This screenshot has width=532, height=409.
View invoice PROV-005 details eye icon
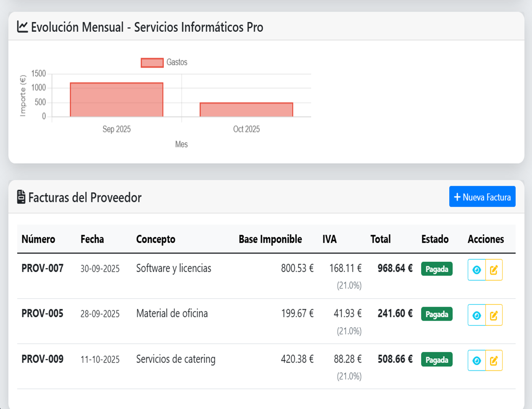(477, 315)
